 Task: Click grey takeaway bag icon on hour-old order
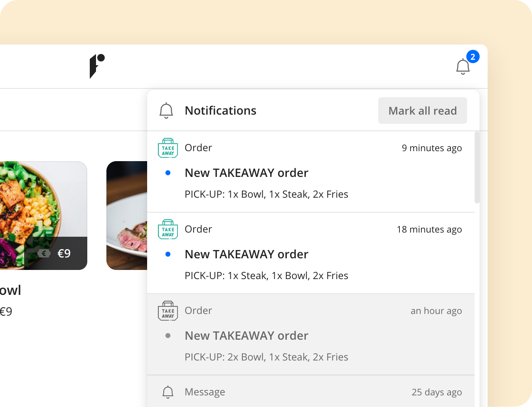coord(168,311)
